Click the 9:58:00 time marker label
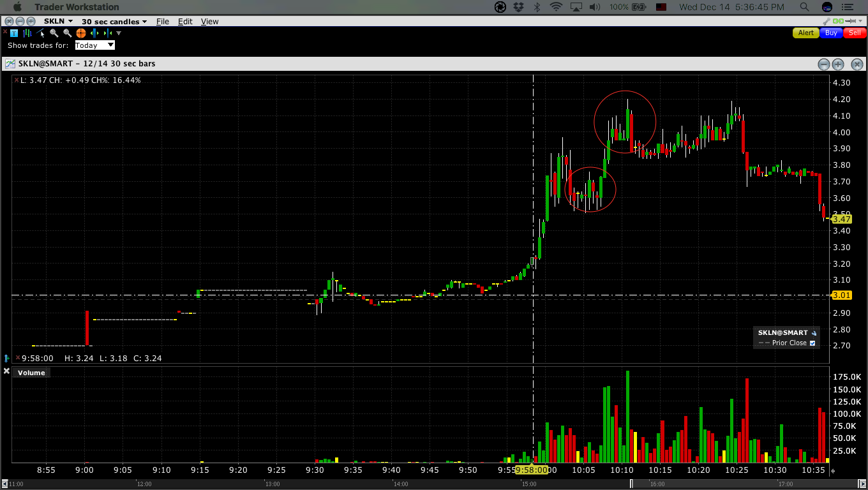 532,470
